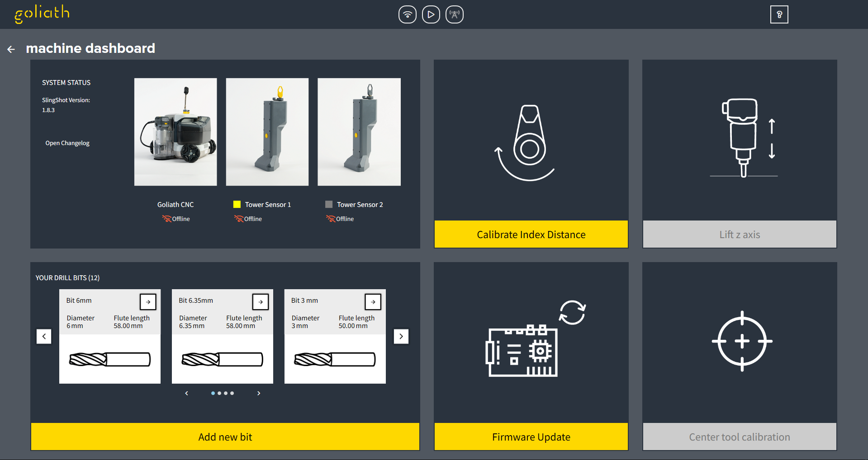Click Add new bit button
Image resolution: width=868 pixels, height=460 pixels.
click(225, 437)
